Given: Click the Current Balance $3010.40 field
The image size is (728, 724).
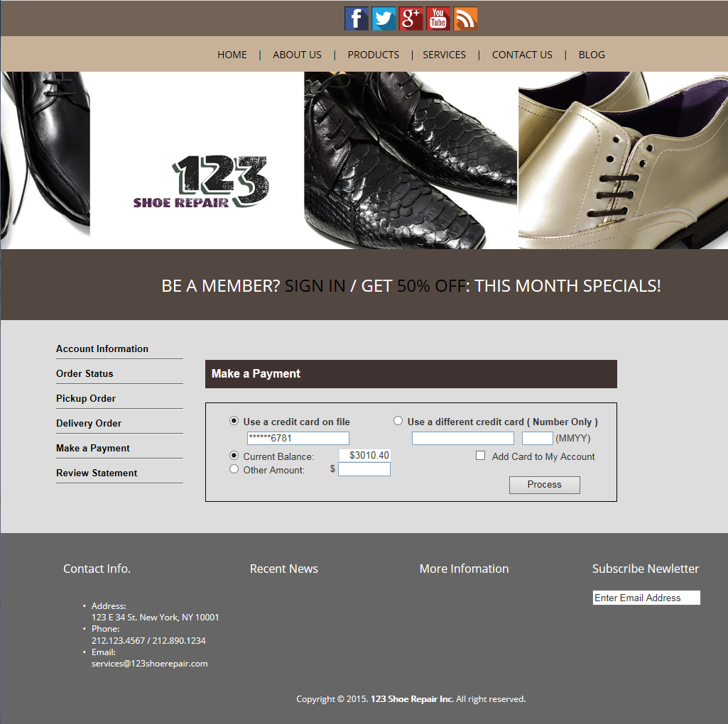Looking at the screenshot, I should pos(365,455).
